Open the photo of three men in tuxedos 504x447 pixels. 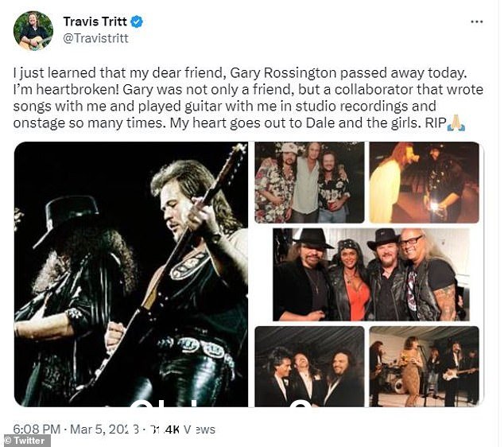[x=309, y=367]
